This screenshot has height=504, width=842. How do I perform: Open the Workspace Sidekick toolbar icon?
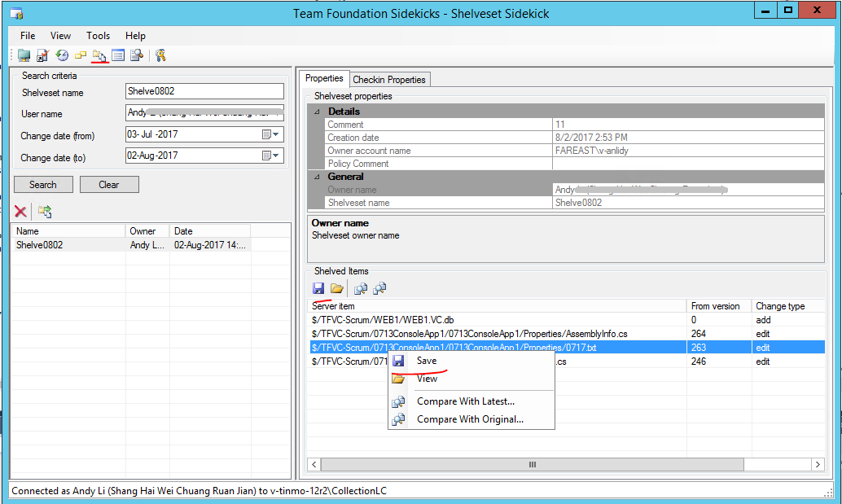point(24,55)
